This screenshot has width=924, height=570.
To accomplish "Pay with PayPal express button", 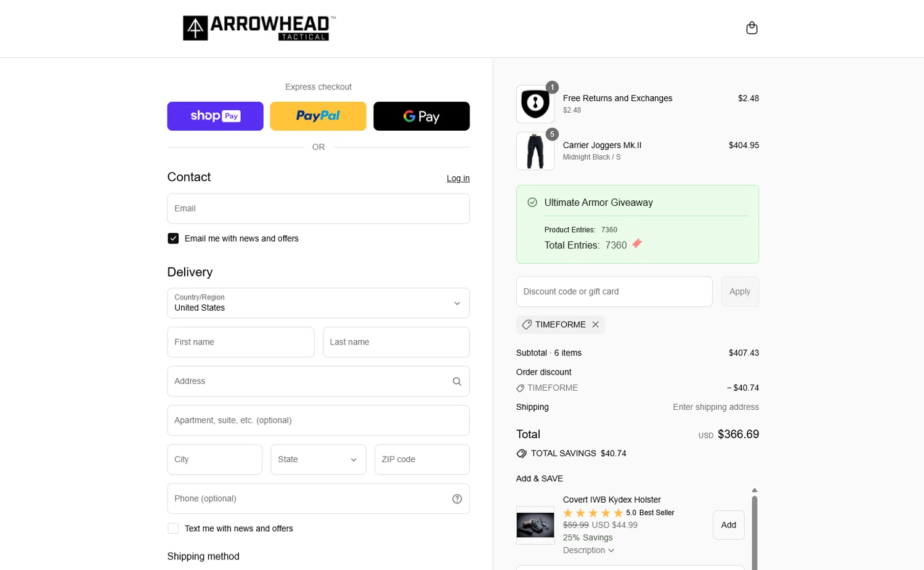I will click(318, 116).
